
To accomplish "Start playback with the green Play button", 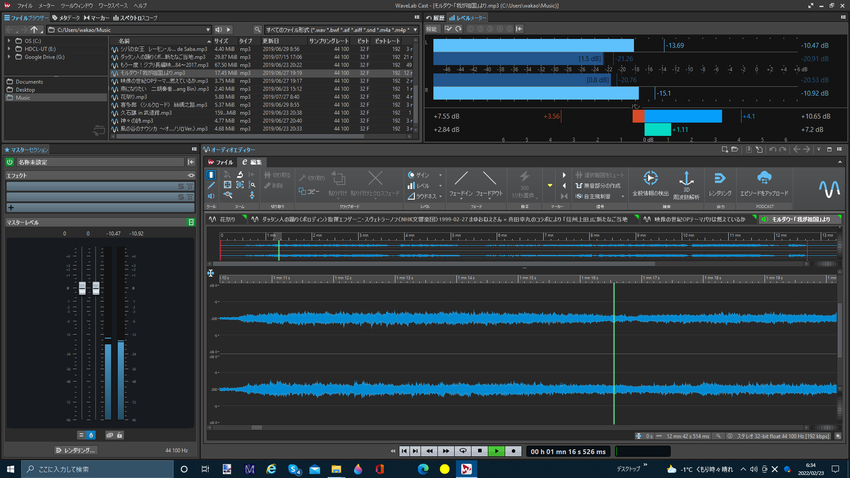I will tap(496, 451).
